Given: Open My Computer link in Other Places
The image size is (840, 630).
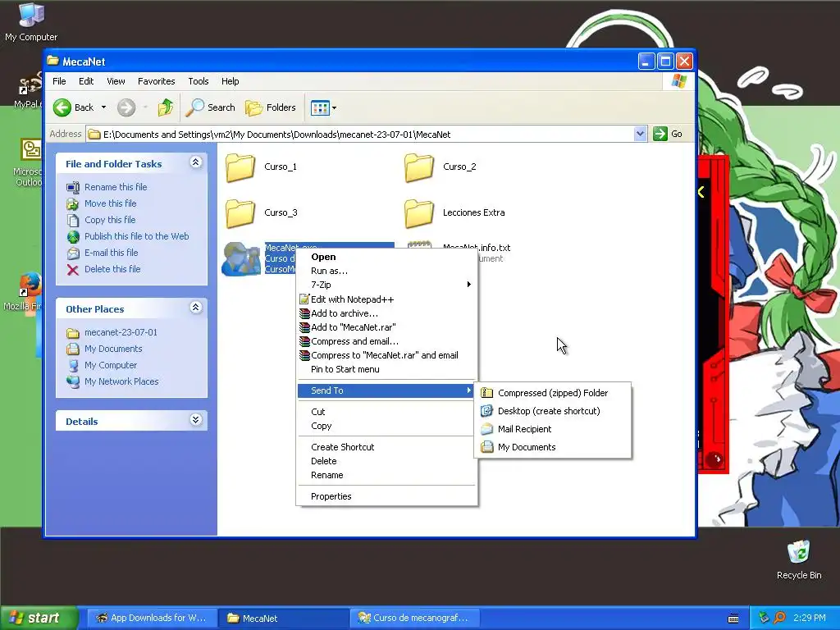Looking at the screenshot, I should (111, 365).
